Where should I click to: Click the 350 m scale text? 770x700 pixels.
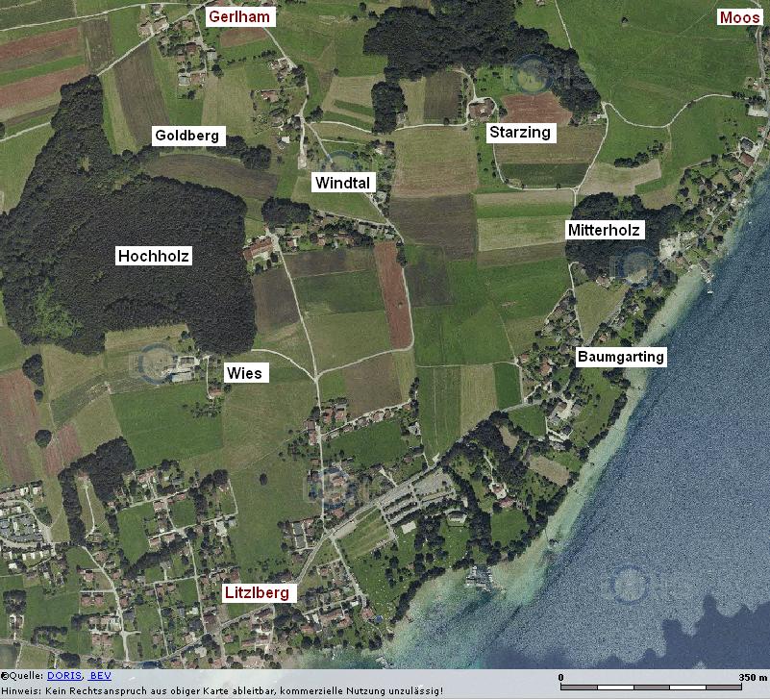click(x=751, y=677)
